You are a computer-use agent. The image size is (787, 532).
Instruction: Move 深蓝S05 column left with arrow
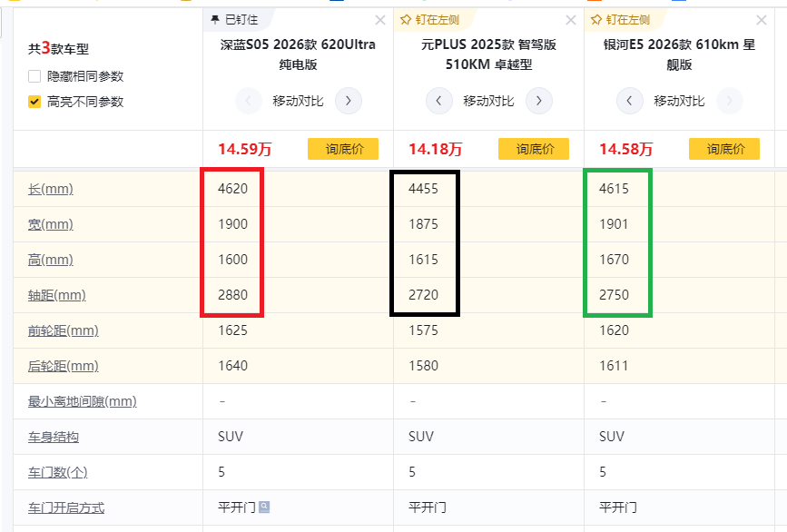[249, 101]
